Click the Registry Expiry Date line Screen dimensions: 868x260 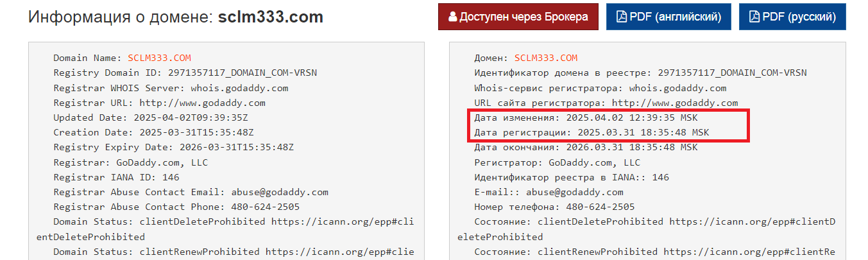pyautogui.click(x=173, y=147)
